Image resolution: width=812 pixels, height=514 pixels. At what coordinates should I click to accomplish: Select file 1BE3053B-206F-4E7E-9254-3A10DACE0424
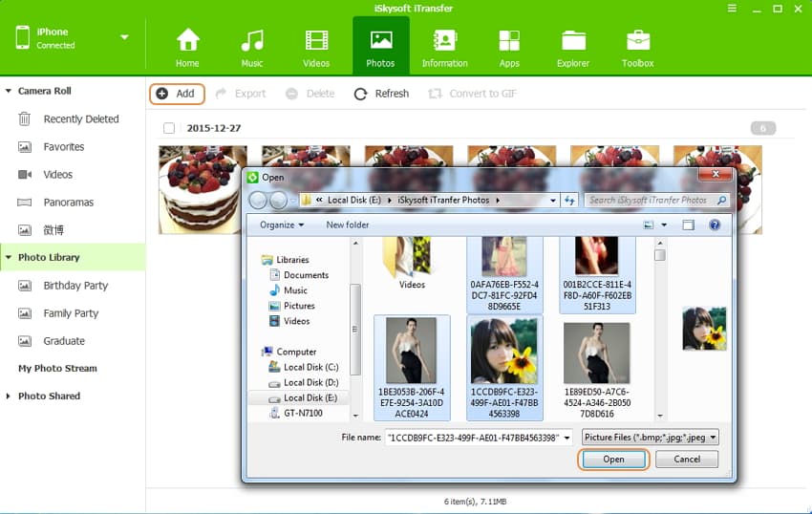pos(412,368)
